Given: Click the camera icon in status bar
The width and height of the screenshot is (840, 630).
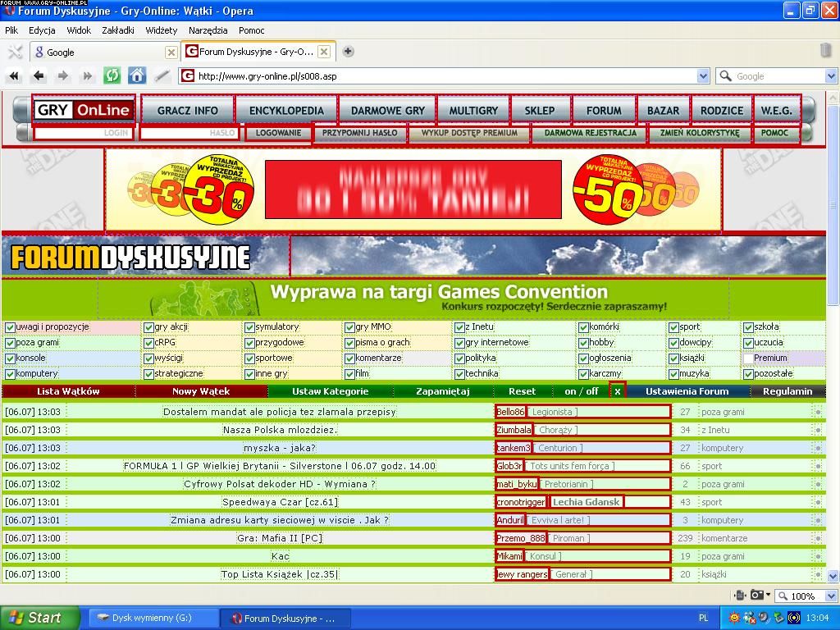Looking at the screenshot, I should (x=758, y=596).
